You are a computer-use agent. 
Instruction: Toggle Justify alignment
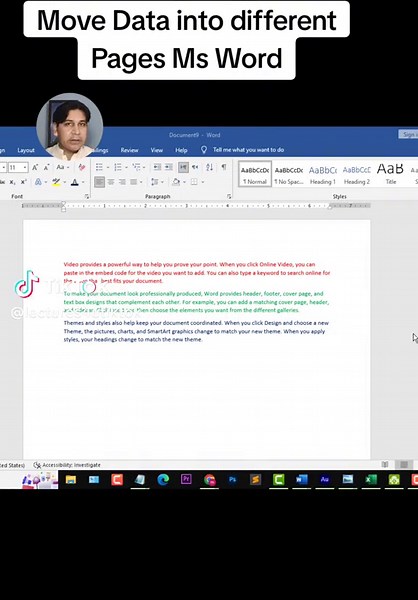(134, 182)
